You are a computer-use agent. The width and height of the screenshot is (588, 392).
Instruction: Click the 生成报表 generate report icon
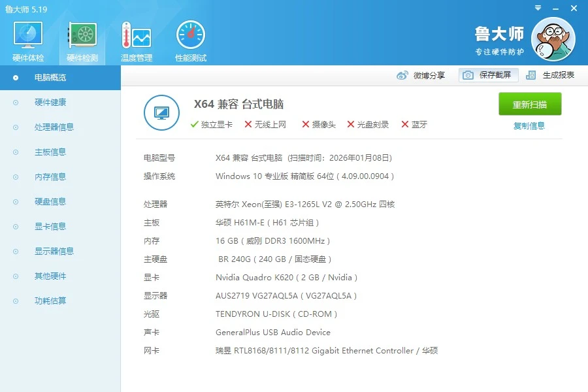[x=531, y=75]
